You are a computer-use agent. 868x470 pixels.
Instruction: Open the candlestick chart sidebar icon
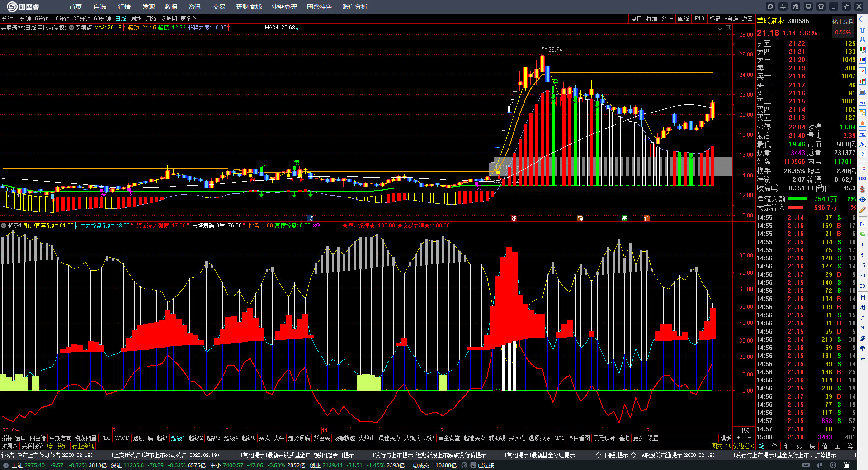863,81
